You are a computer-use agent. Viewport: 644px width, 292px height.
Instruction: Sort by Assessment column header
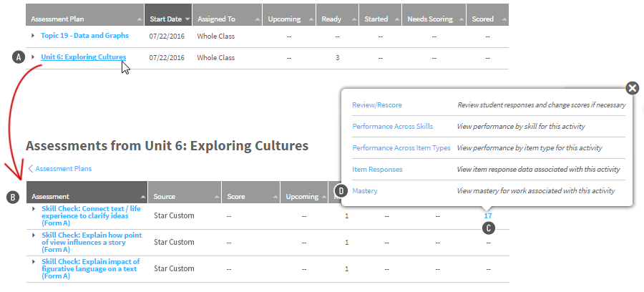coord(87,193)
